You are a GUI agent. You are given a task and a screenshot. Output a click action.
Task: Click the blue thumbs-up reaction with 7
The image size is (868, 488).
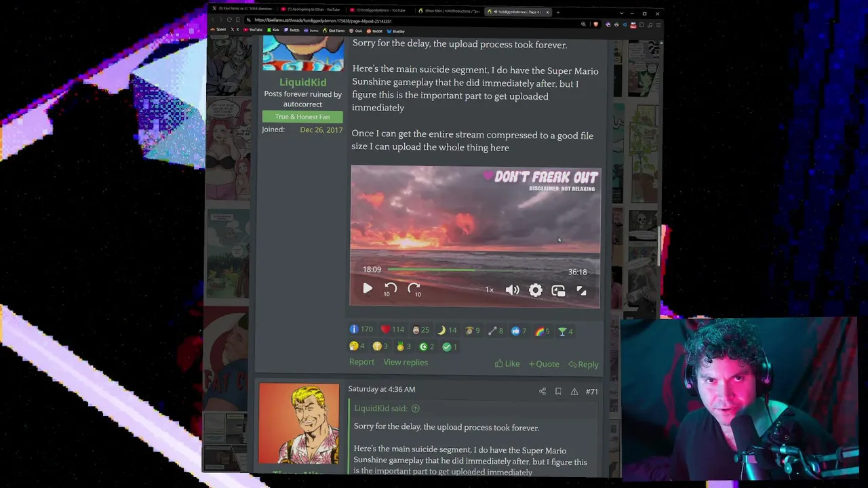(519, 331)
